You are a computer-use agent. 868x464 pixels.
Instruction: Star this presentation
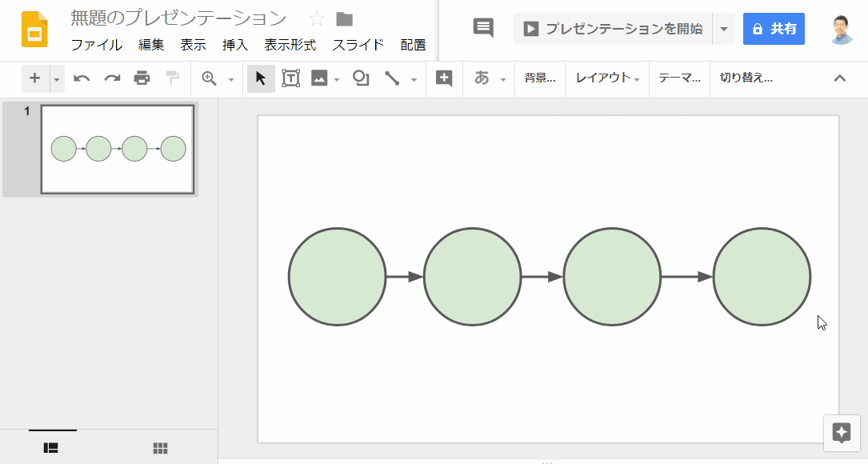coord(317,19)
